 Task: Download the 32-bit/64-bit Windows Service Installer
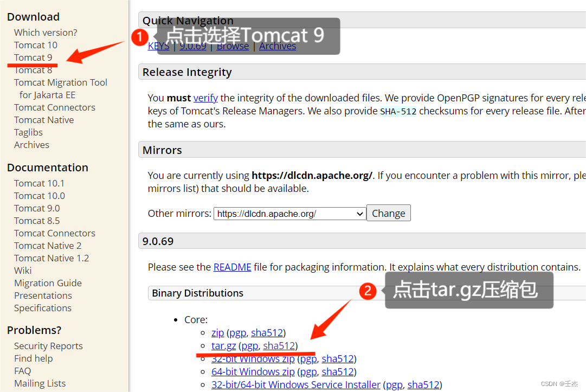tap(295, 384)
